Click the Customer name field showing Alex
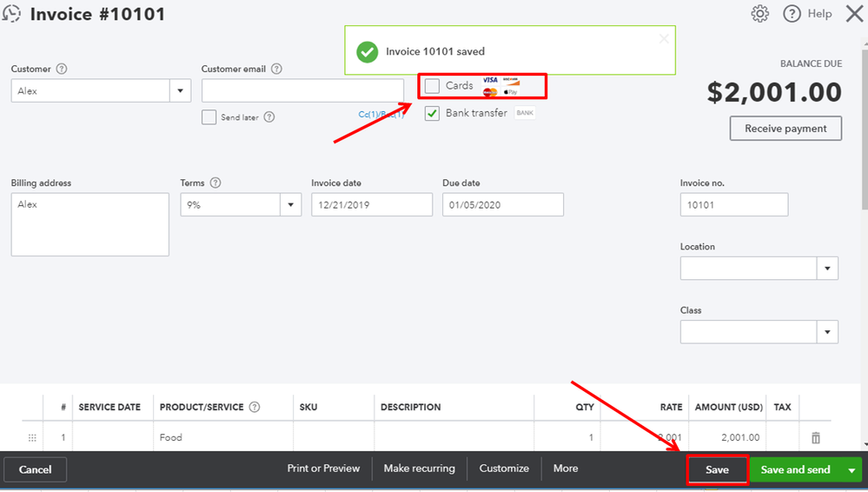Screen dimensions: 868x492 90,91
